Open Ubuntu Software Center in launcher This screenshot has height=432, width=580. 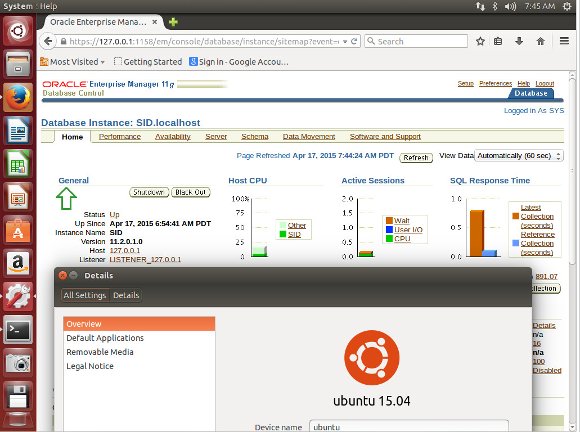click(18, 230)
